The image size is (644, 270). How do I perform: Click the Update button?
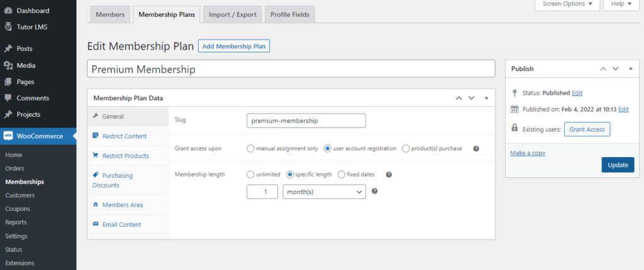tap(618, 165)
